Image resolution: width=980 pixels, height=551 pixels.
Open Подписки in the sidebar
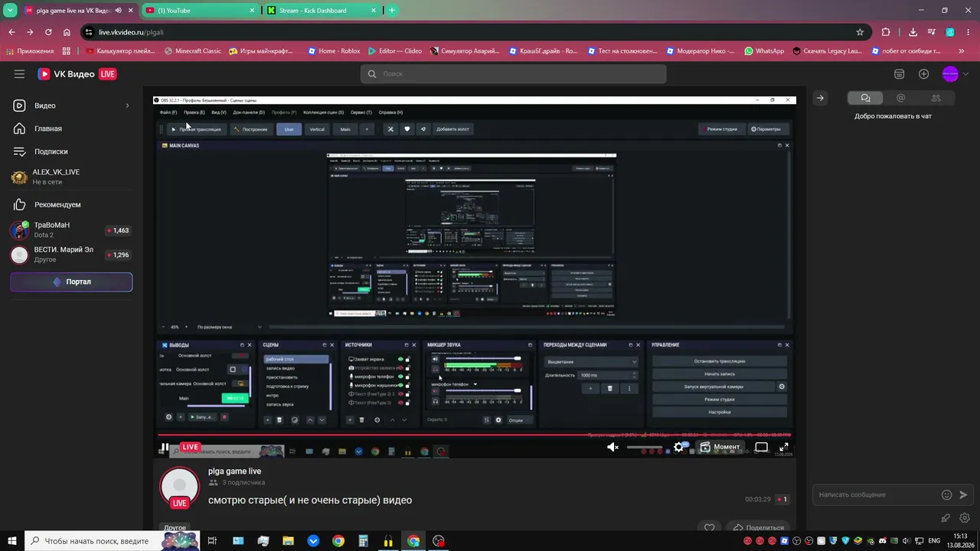(x=71, y=152)
